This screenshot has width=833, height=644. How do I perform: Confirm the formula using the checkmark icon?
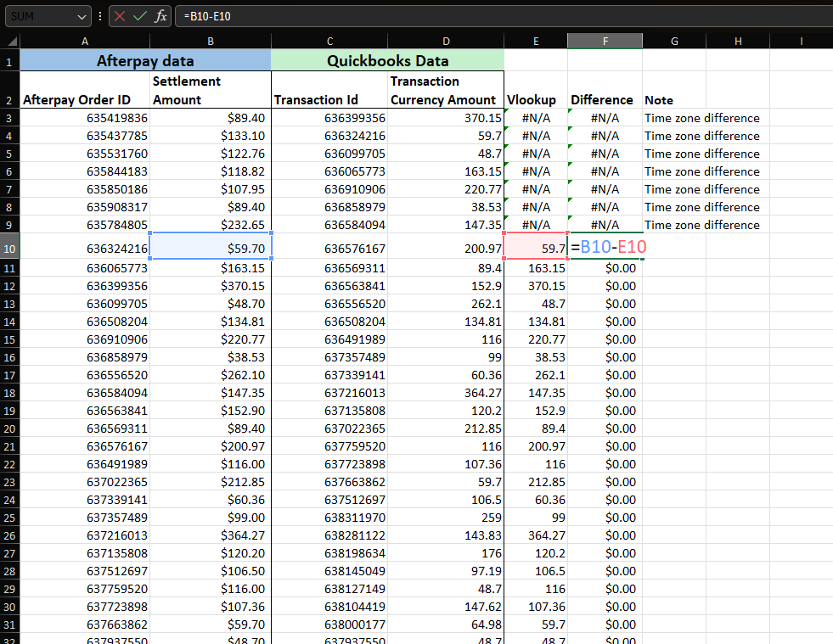140,16
